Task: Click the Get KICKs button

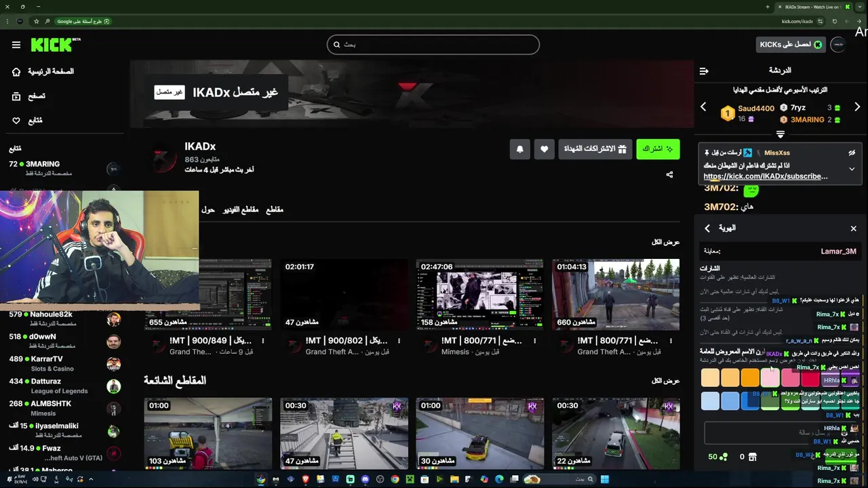Action: [x=791, y=45]
